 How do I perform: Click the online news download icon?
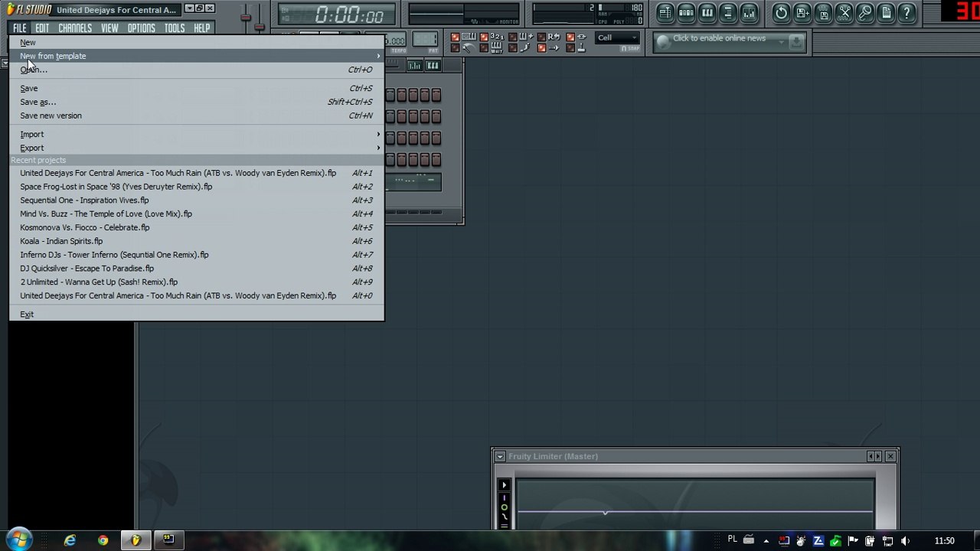point(796,41)
